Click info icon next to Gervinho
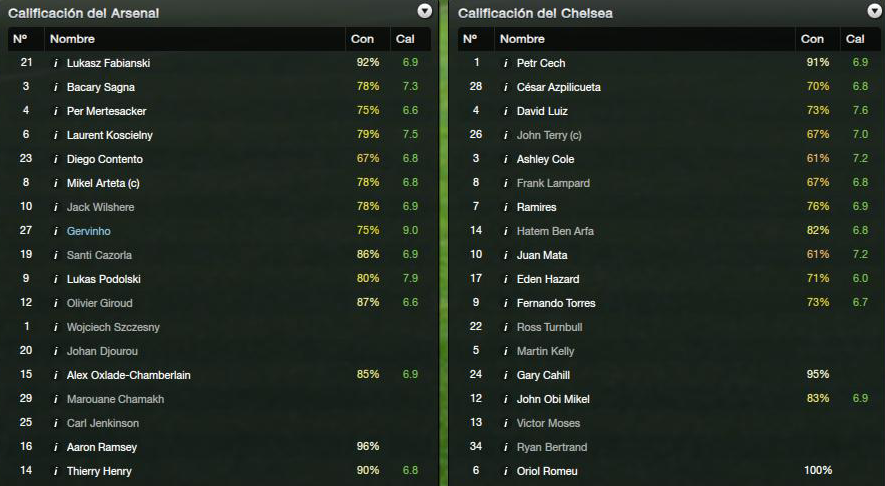This screenshot has height=486, width=885. click(55, 231)
